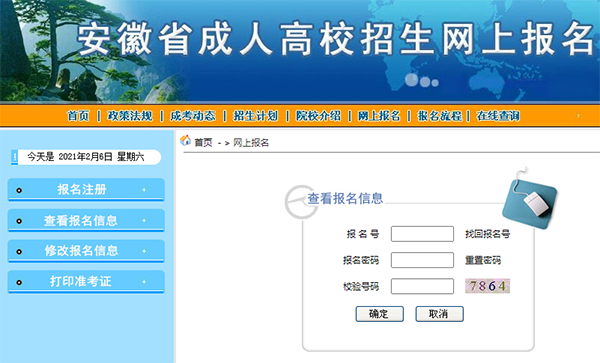Click the 确定 button

pyautogui.click(x=380, y=314)
